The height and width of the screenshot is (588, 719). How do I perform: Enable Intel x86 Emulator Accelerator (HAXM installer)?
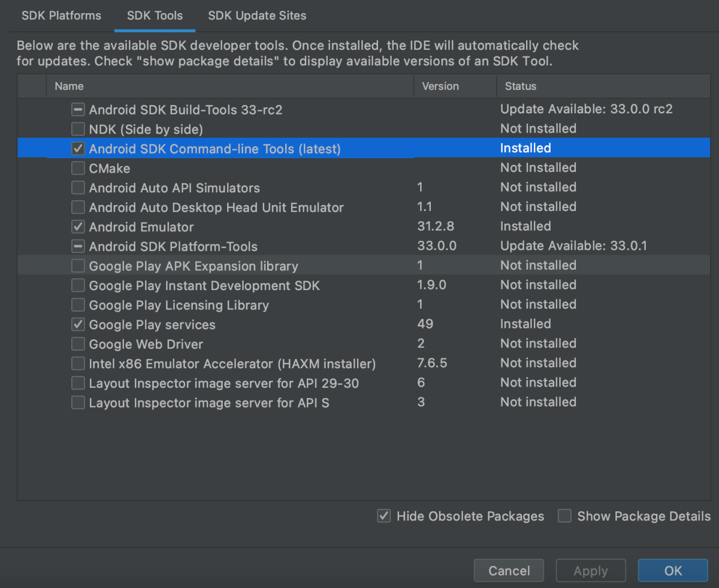click(78, 364)
